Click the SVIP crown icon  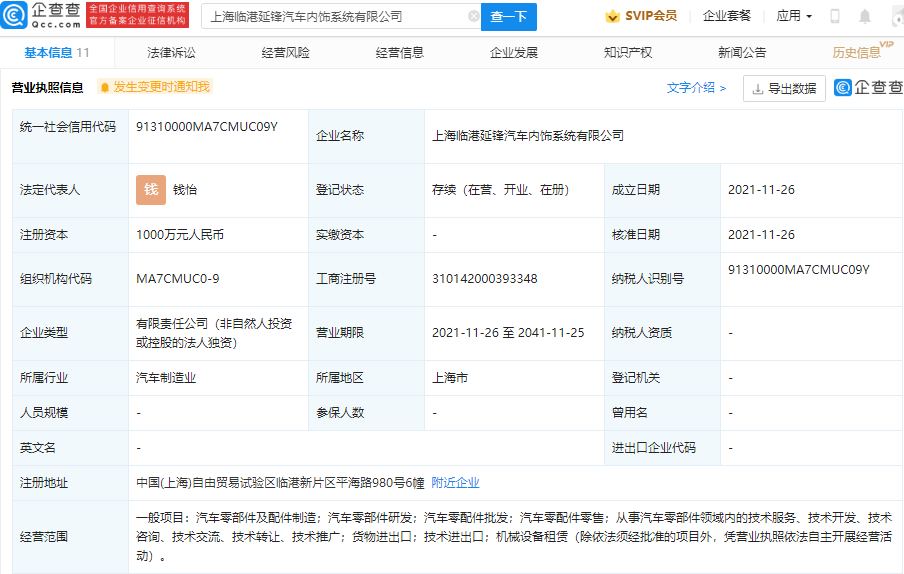[612, 16]
